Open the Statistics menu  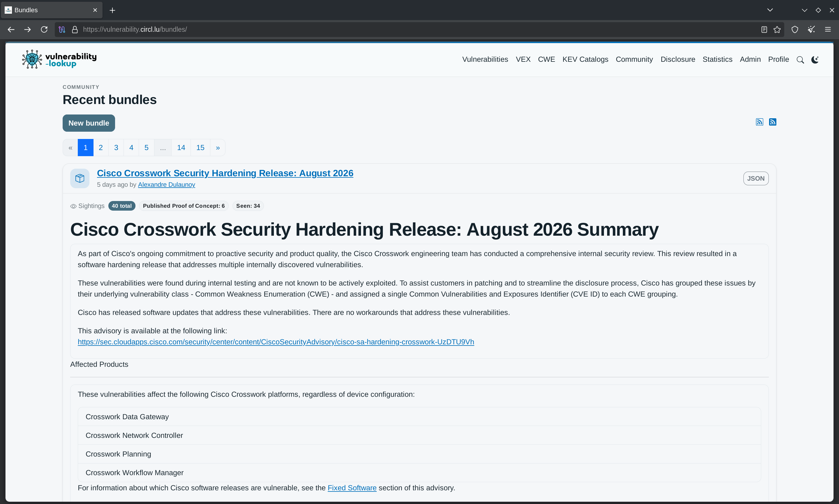click(717, 59)
